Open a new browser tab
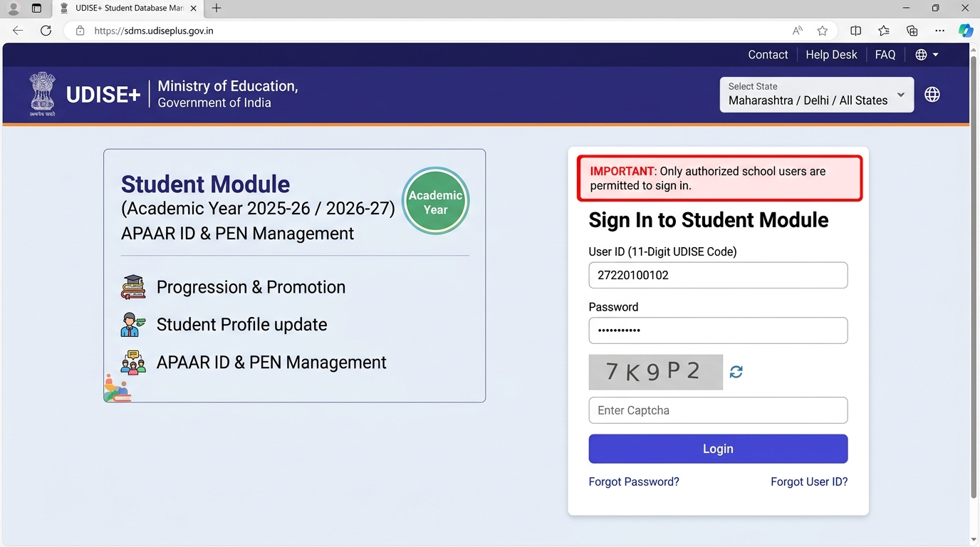This screenshot has width=980, height=547. [217, 9]
